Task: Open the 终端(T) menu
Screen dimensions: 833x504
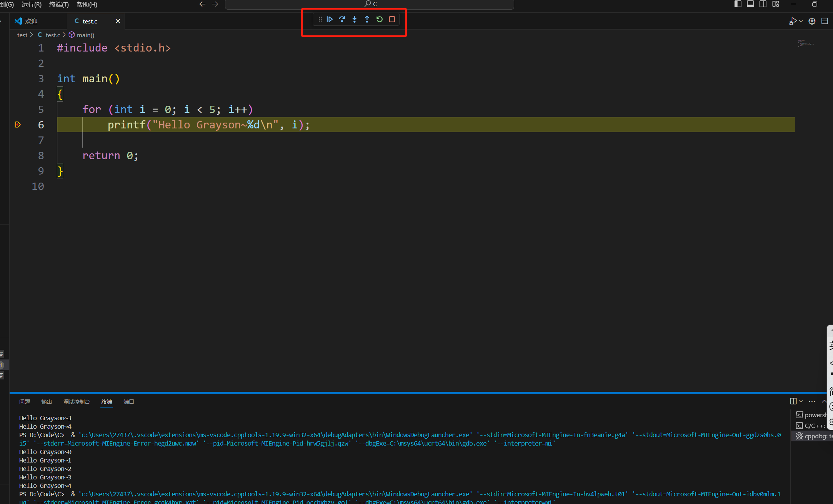Action: point(59,5)
